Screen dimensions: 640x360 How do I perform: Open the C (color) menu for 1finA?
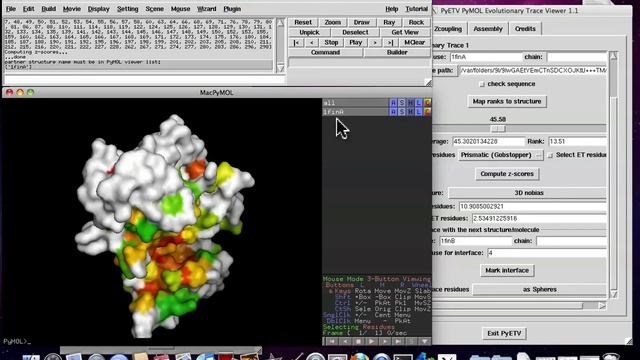tap(427, 112)
